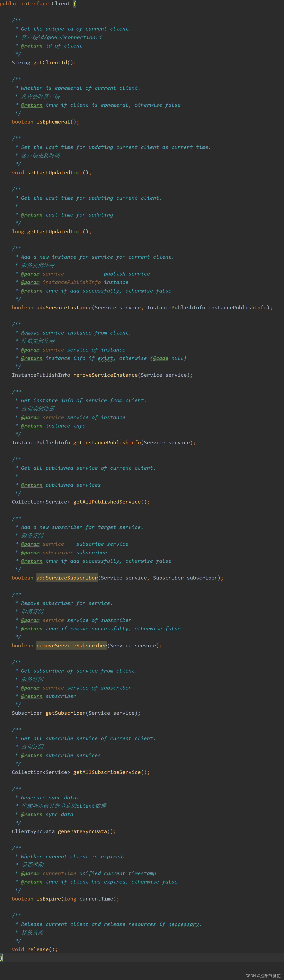Click comment 'Whether current client is expired.'
The image size is (284, 980).
(x=73, y=856)
